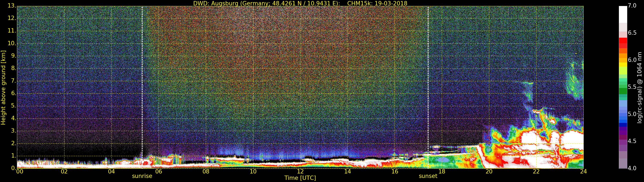Click the '12.' label on the height axis
Screen dimensions: 644x182
coord(12,18)
